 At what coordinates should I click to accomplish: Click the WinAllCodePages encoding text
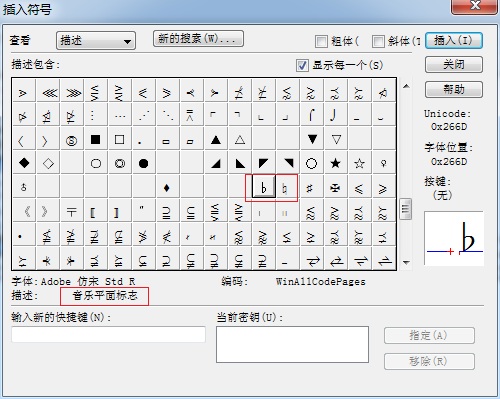click(321, 282)
